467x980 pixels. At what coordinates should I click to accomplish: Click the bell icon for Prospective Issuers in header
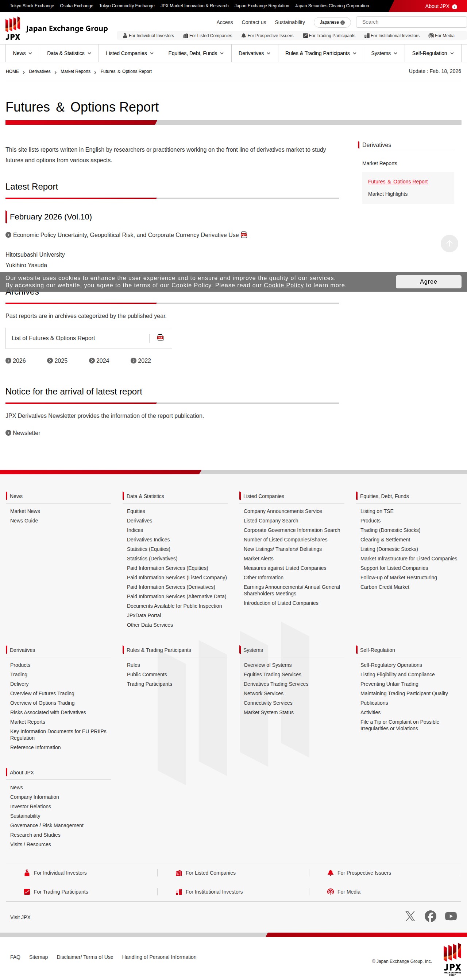pyautogui.click(x=244, y=36)
